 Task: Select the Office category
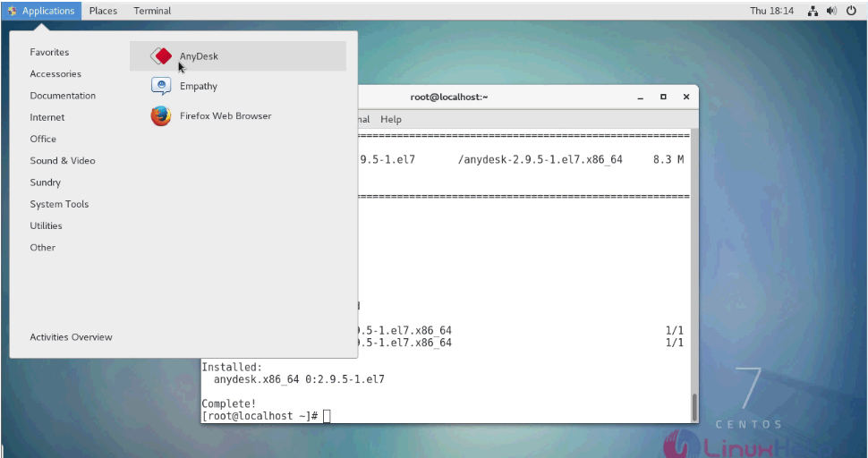coord(43,139)
